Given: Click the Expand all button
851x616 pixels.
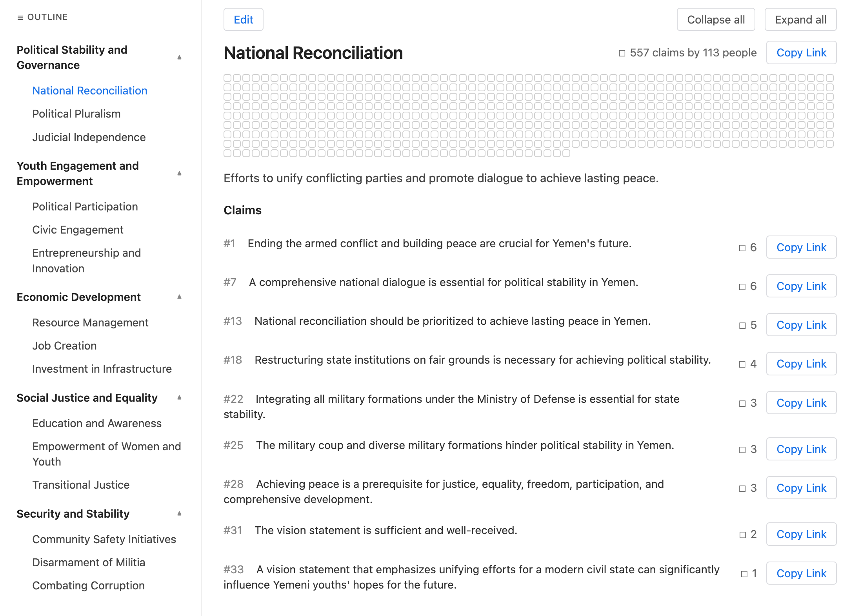Looking at the screenshot, I should coord(800,20).
